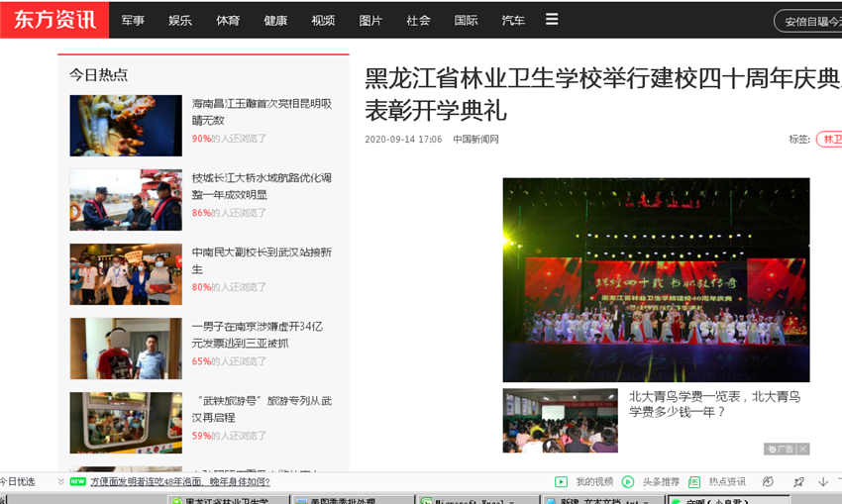The image size is (842, 504).
Task: Click the 东方资讯 site logo
Action: click(53, 19)
